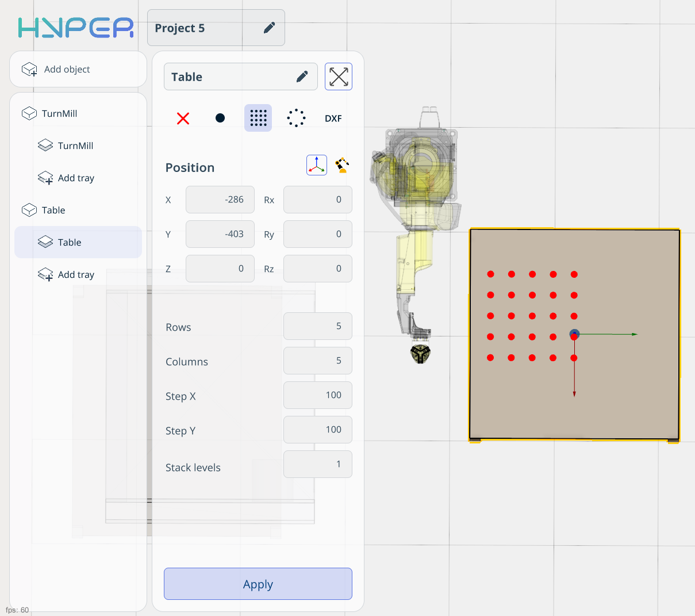This screenshot has width=695, height=616.
Task: Click Add tray under Table
Action: 76,274
